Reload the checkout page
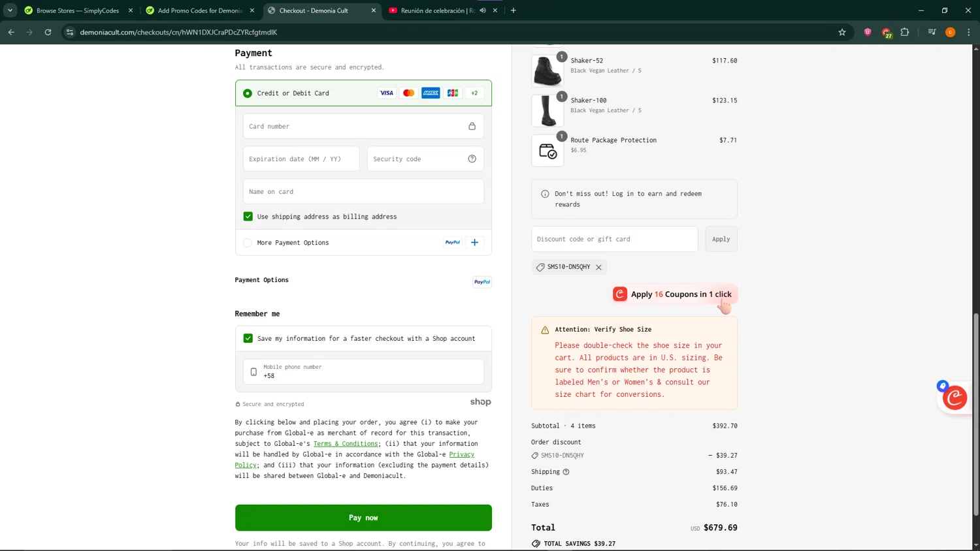The height and width of the screenshot is (551, 980). click(48, 32)
